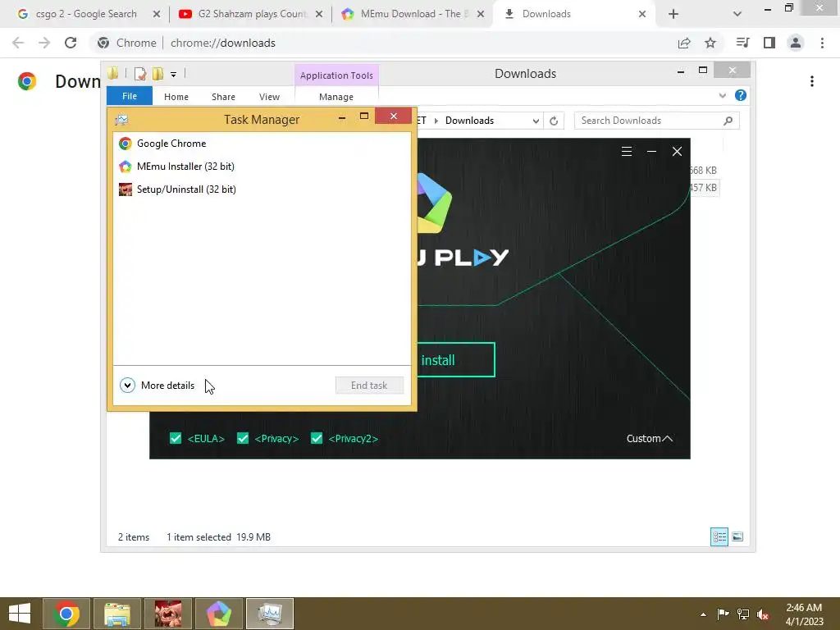Open address bar history dropdown
This screenshot has height=630, width=840.
(x=536, y=121)
